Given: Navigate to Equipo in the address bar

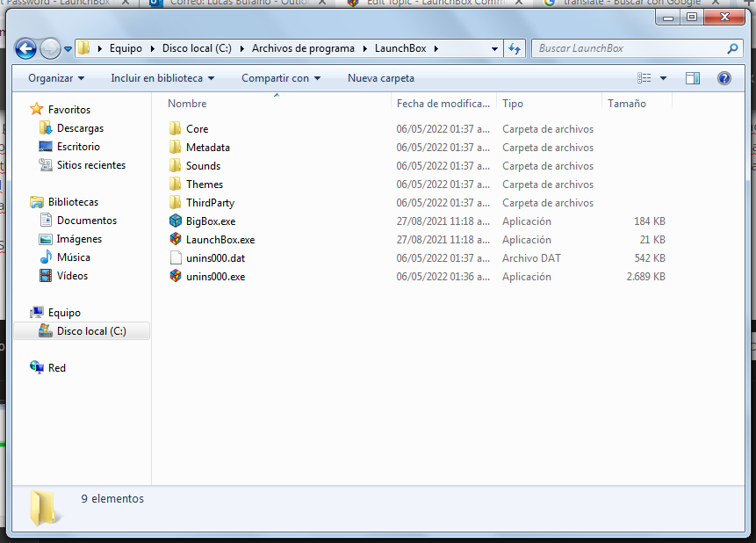Looking at the screenshot, I should point(126,48).
